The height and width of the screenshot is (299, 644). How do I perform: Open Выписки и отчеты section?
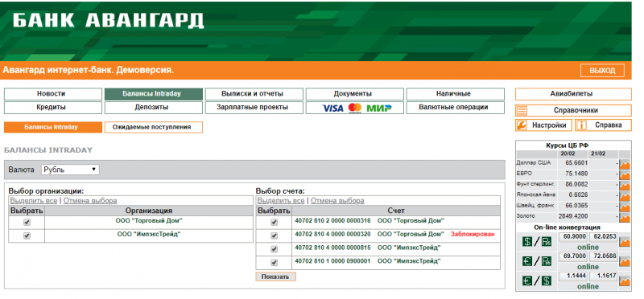coord(254,94)
